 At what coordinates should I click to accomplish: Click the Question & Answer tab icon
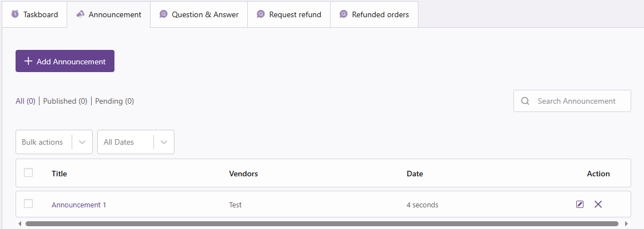click(x=163, y=14)
